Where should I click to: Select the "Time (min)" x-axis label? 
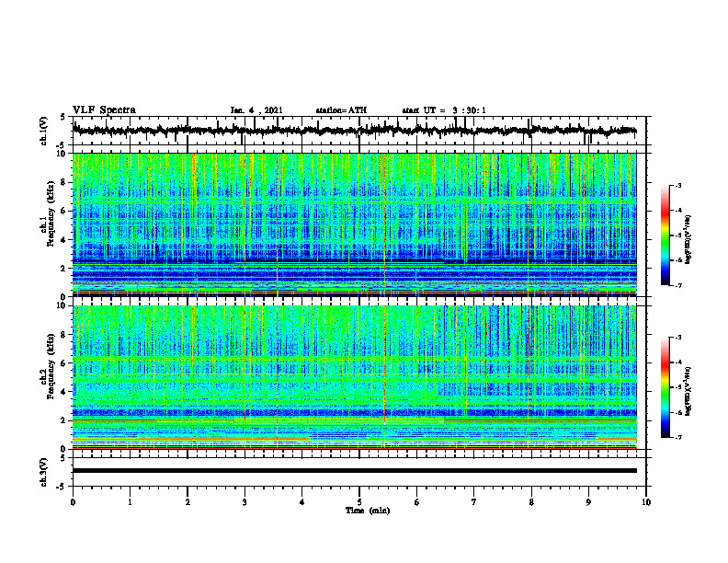point(368,511)
